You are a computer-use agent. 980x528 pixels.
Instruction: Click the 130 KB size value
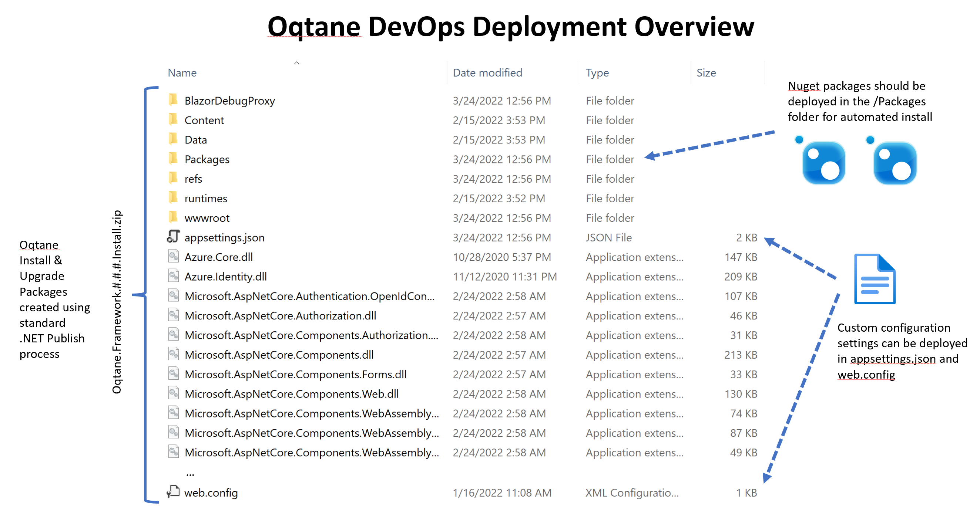pyautogui.click(x=741, y=394)
